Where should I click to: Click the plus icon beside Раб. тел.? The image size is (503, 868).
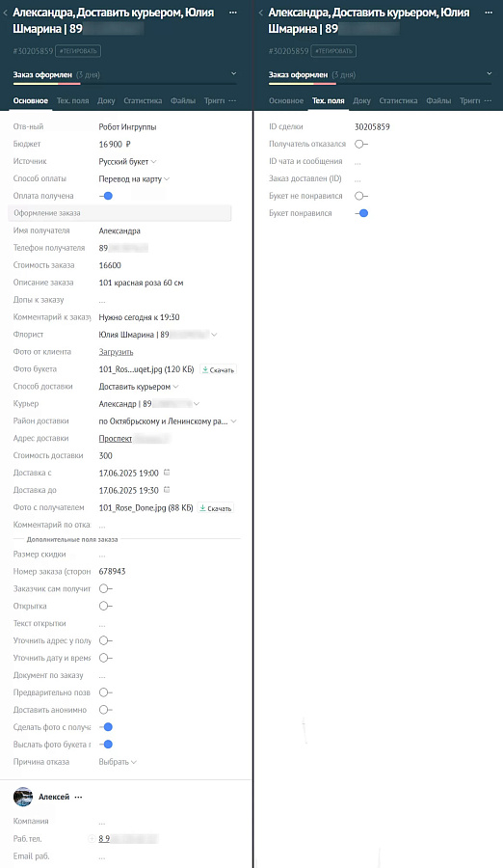pyautogui.click(x=92, y=839)
